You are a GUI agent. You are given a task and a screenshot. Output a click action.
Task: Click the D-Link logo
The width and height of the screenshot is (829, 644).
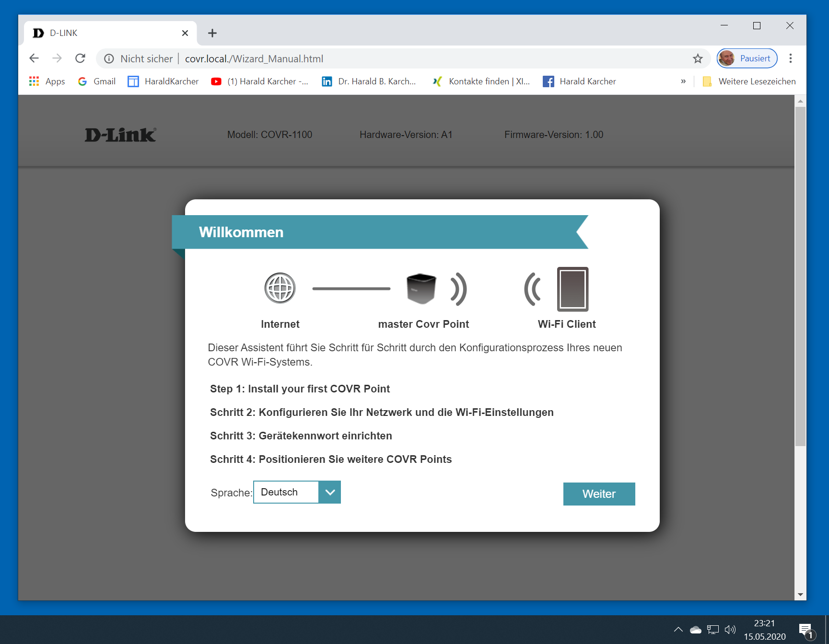120,135
